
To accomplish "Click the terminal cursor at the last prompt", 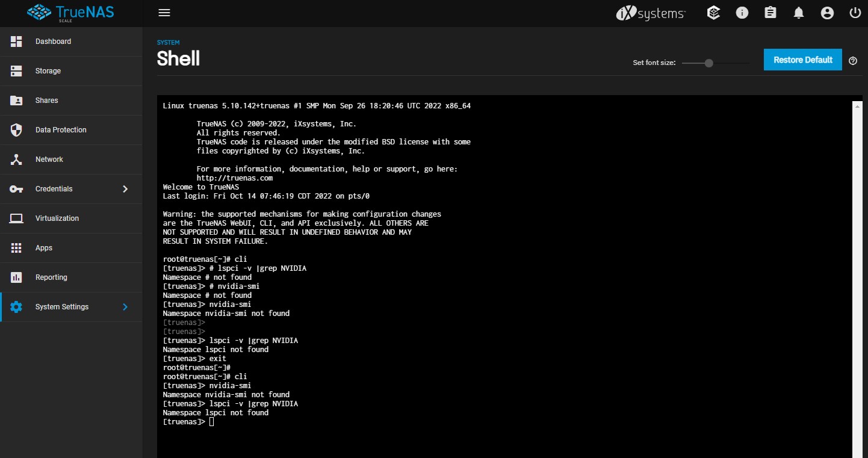I will pos(211,422).
